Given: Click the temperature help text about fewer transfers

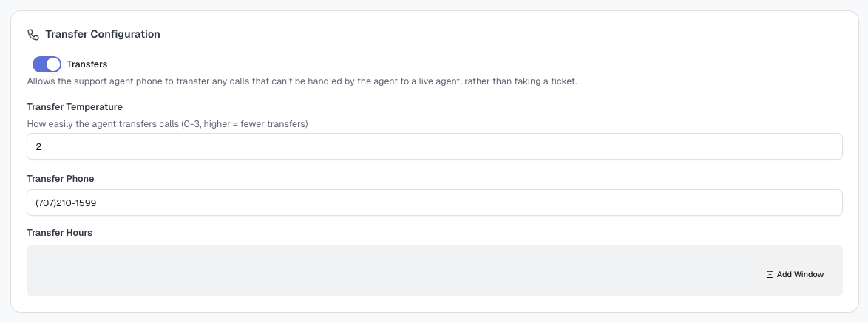Looking at the screenshot, I should (x=167, y=124).
